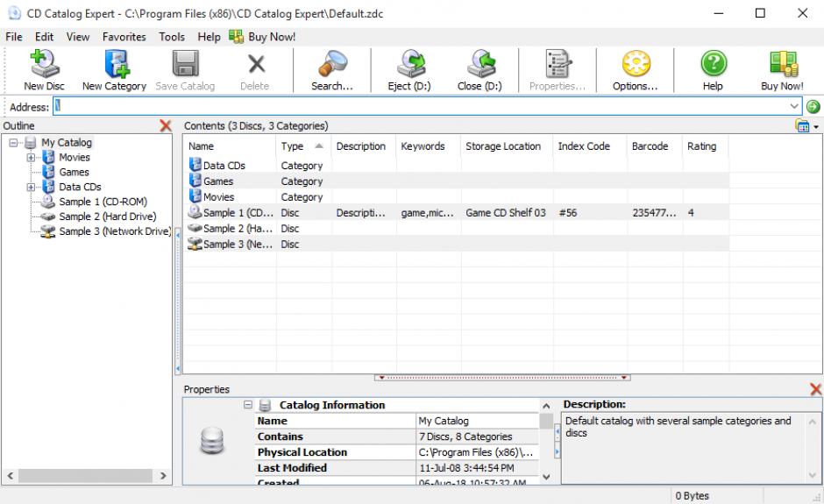Click the Data CDs icon in contents list
This screenshot has height=504, width=824.
click(195, 165)
